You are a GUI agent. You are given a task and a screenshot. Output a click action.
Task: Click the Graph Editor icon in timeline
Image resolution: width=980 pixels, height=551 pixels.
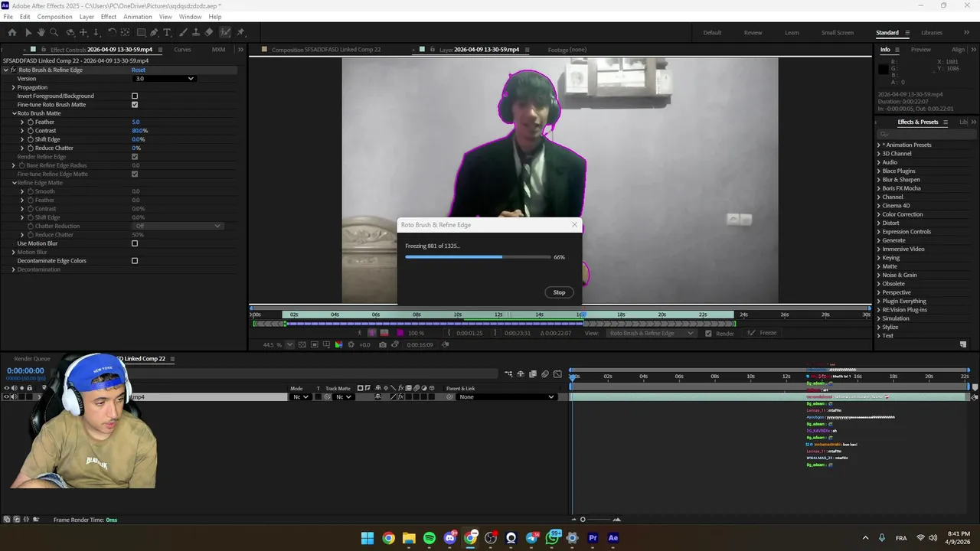click(x=557, y=374)
